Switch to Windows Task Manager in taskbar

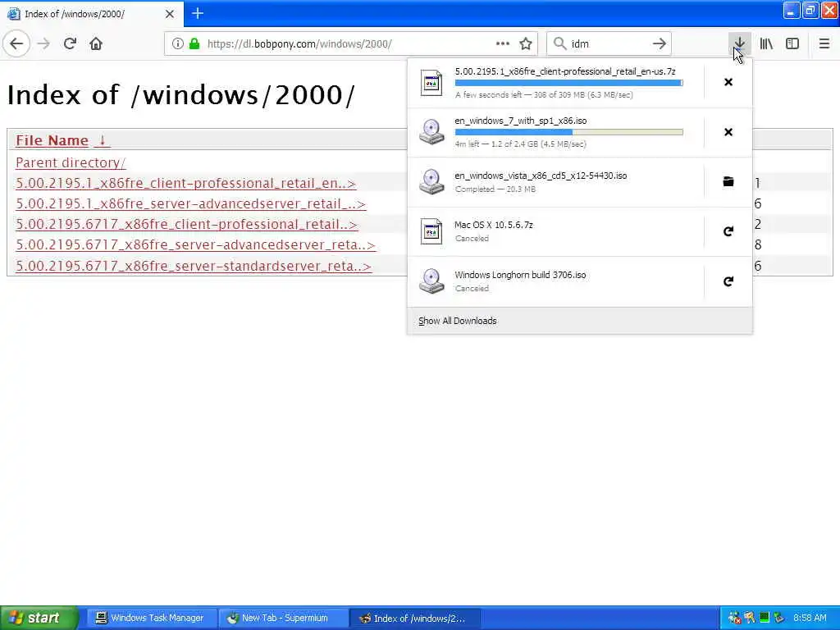pos(152,618)
